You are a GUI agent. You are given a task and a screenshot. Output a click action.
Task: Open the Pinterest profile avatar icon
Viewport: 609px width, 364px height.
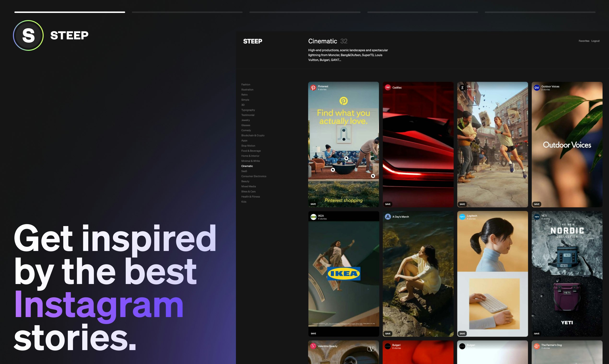coord(313,88)
